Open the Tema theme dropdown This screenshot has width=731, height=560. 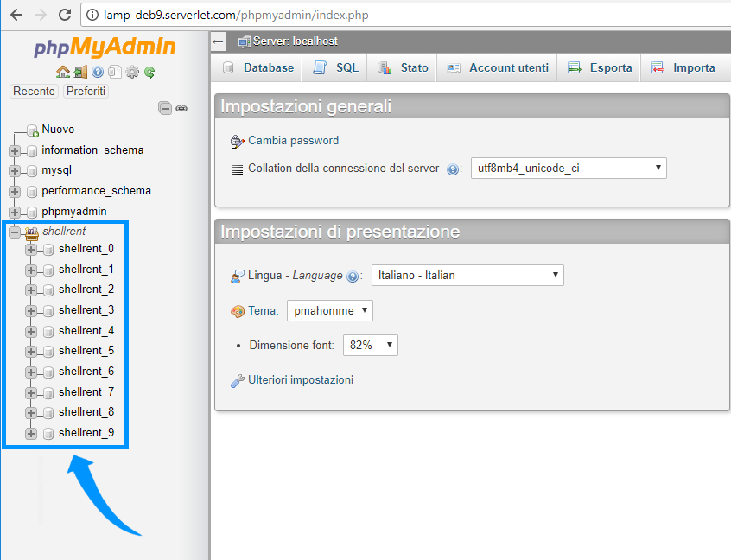coord(329,310)
